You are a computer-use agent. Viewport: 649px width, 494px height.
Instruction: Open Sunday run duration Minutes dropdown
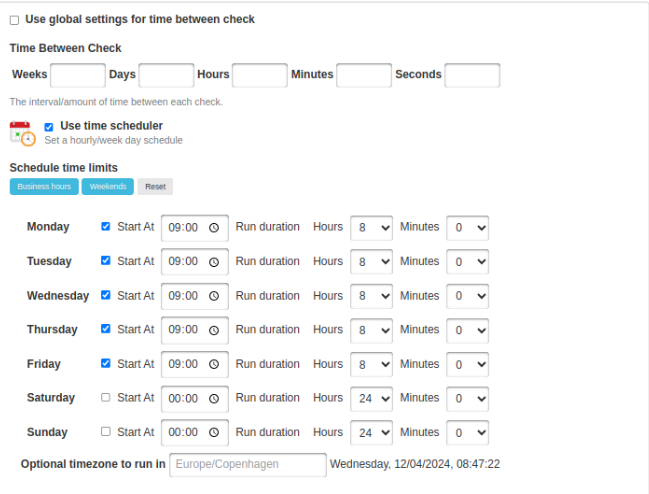click(467, 433)
